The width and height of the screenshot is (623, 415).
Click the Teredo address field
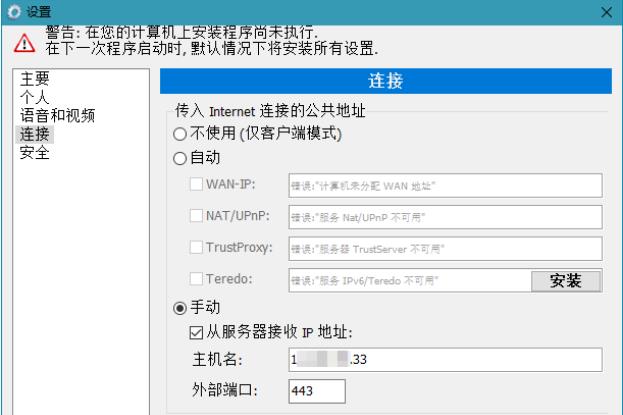tap(410, 281)
